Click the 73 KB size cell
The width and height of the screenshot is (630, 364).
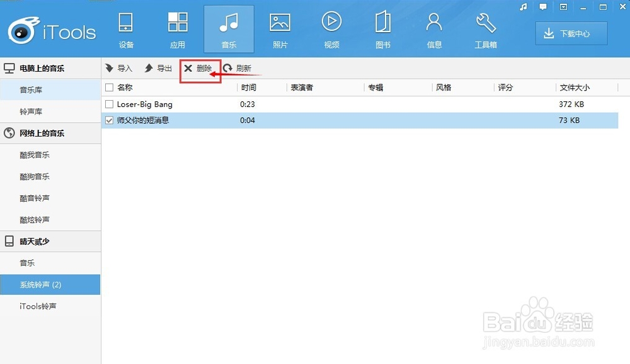pos(570,120)
